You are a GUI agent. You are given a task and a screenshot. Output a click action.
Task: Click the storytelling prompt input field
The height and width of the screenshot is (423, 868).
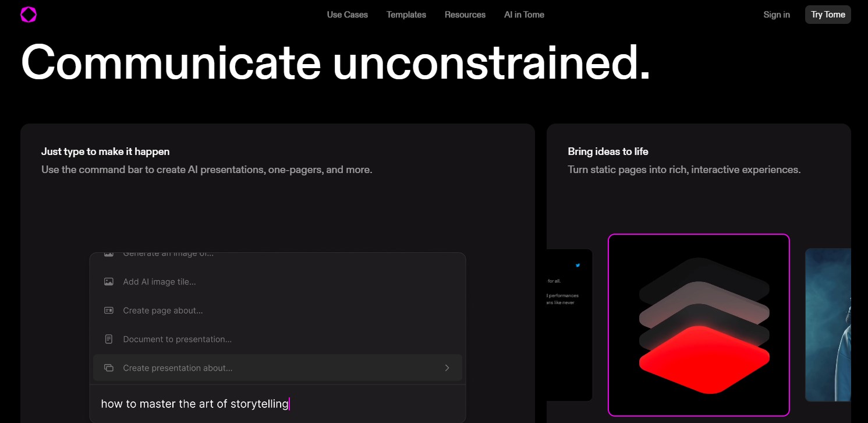tap(277, 404)
